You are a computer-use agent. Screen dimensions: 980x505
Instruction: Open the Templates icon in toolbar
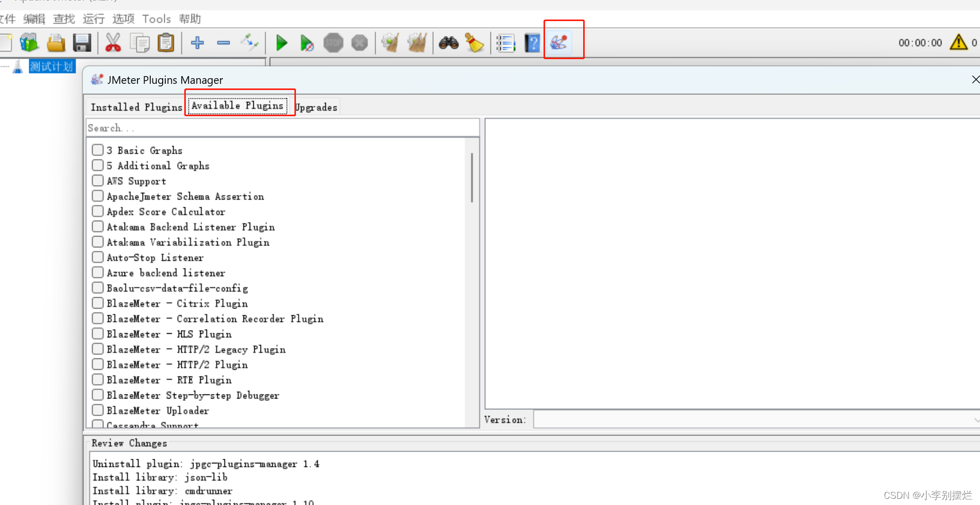(29, 43)
